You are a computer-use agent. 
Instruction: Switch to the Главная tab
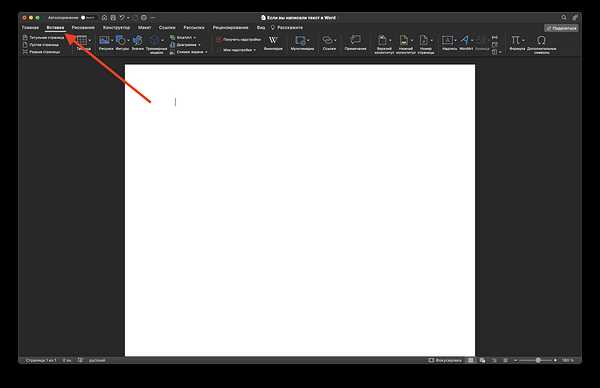(x=30, y=28)
